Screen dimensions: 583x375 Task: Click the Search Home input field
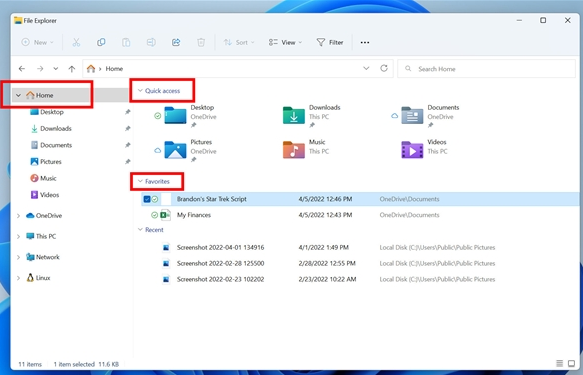[486, 69]
